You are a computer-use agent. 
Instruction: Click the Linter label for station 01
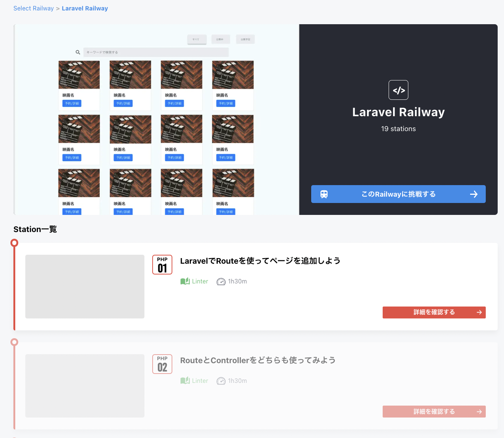tap(200, 282)
